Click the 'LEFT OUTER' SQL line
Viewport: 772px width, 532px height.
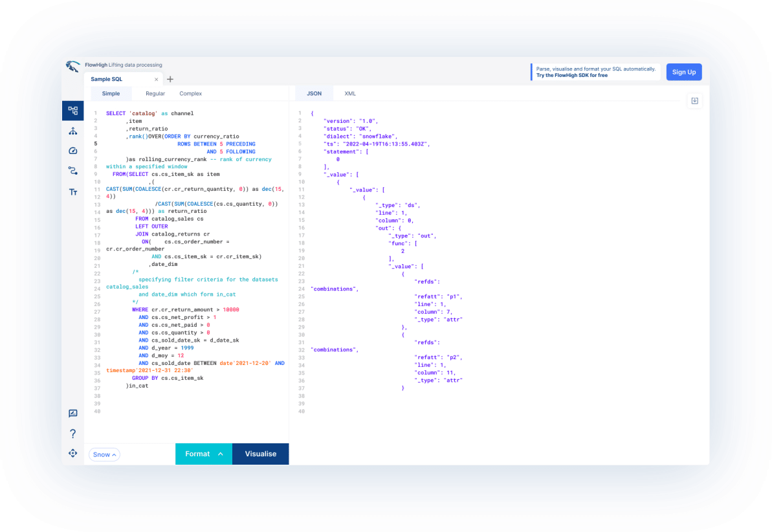[x=151, y=227]
